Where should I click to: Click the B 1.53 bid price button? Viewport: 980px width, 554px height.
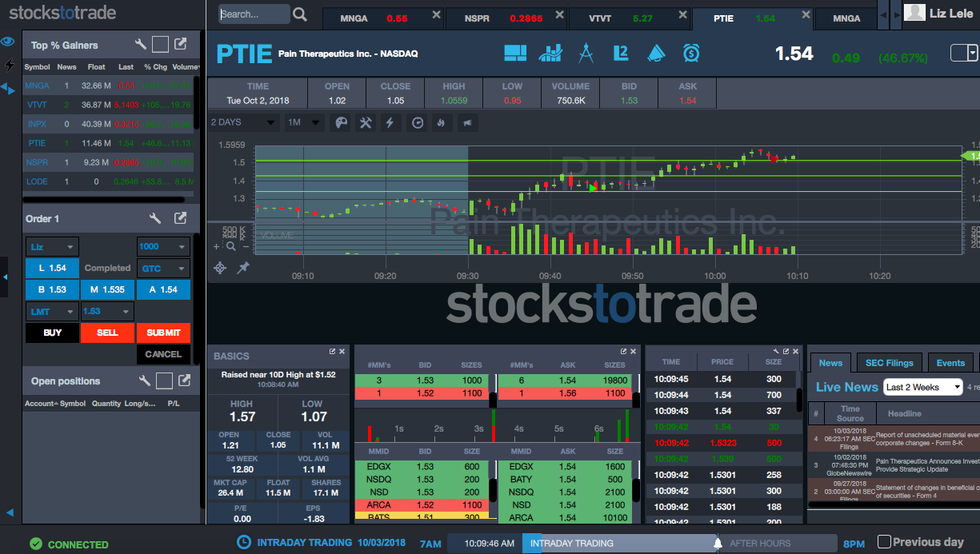(x=52, y=289)
